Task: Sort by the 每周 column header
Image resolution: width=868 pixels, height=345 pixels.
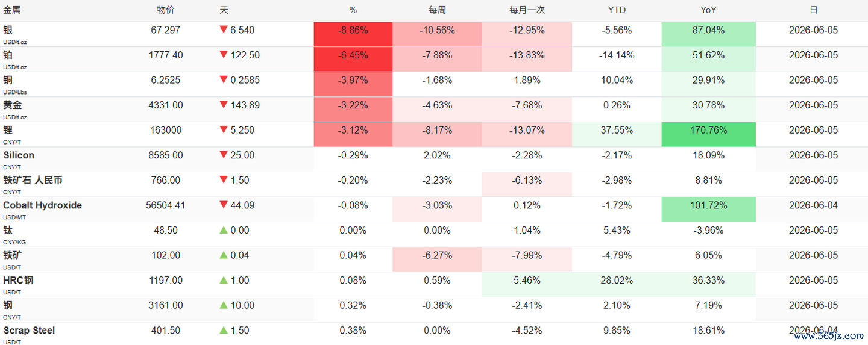Action: tap(437, 10)
